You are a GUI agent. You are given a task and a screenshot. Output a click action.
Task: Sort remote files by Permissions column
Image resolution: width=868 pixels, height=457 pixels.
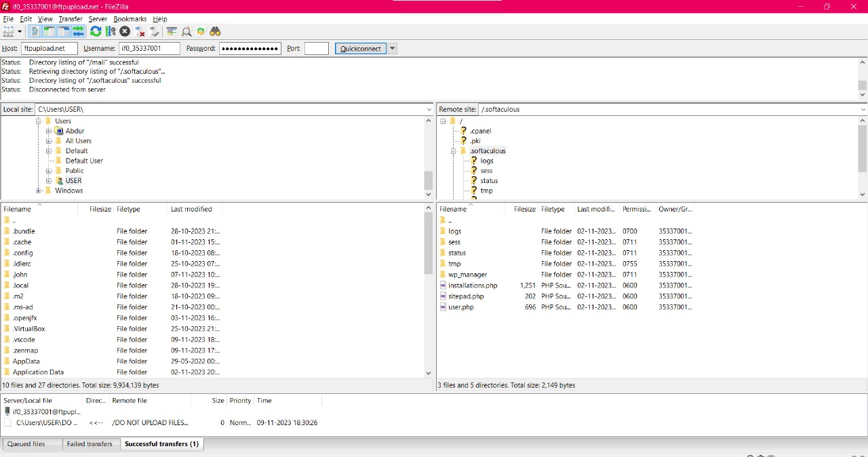click(636, 210)
